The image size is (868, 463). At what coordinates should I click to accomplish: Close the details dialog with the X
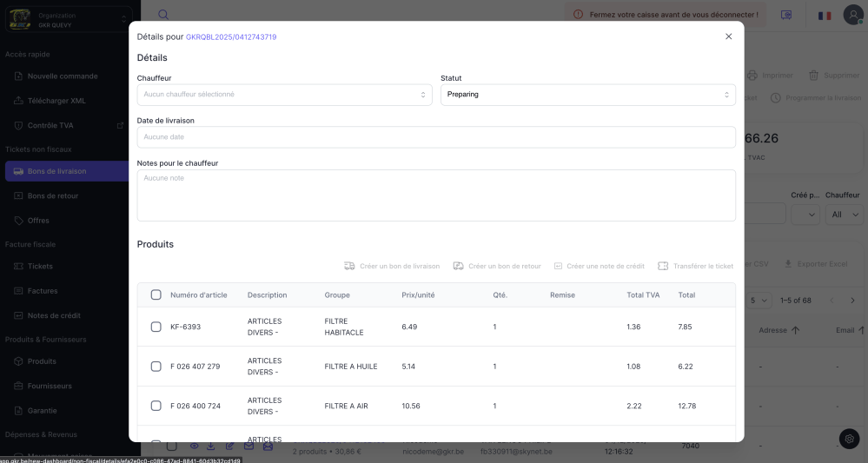point(728,36)
